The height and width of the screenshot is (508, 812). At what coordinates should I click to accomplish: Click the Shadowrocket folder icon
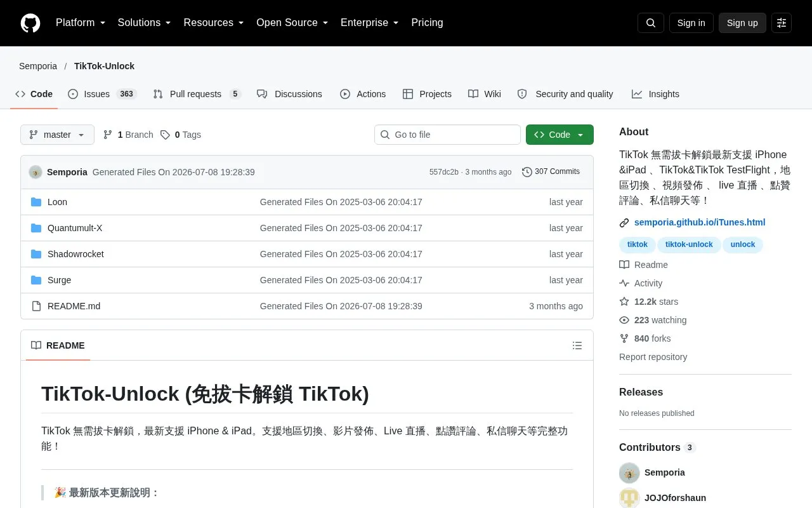click(36, 254)
